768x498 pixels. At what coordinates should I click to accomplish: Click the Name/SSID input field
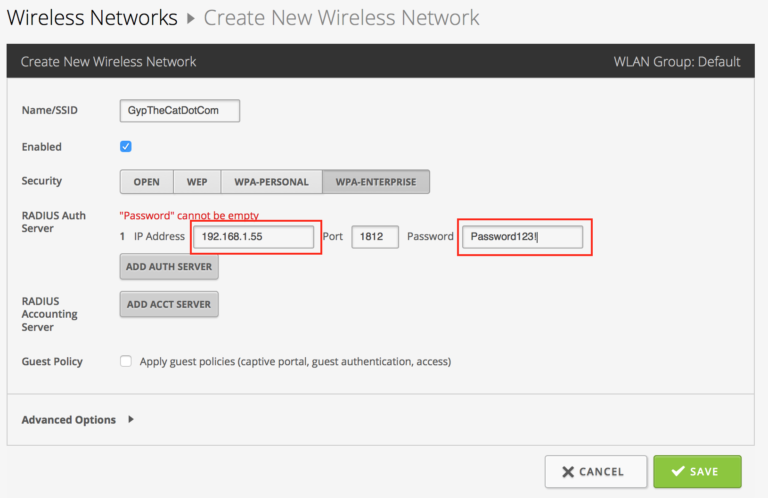pos(180,111)
